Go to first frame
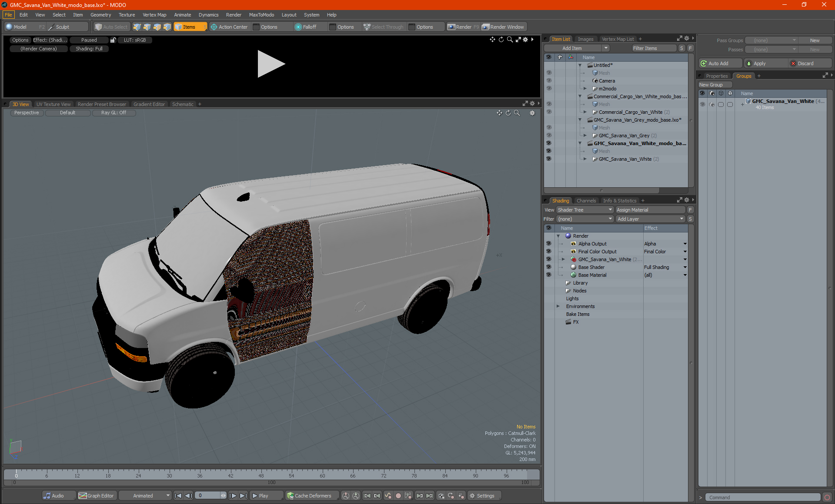The width and height of the screenshot is (835, 504). [178, 496]
